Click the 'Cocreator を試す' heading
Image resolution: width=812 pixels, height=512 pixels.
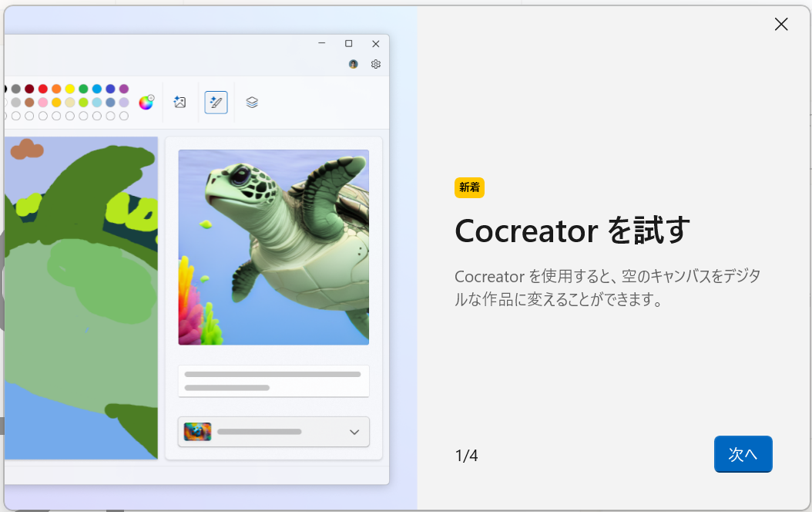572,231
